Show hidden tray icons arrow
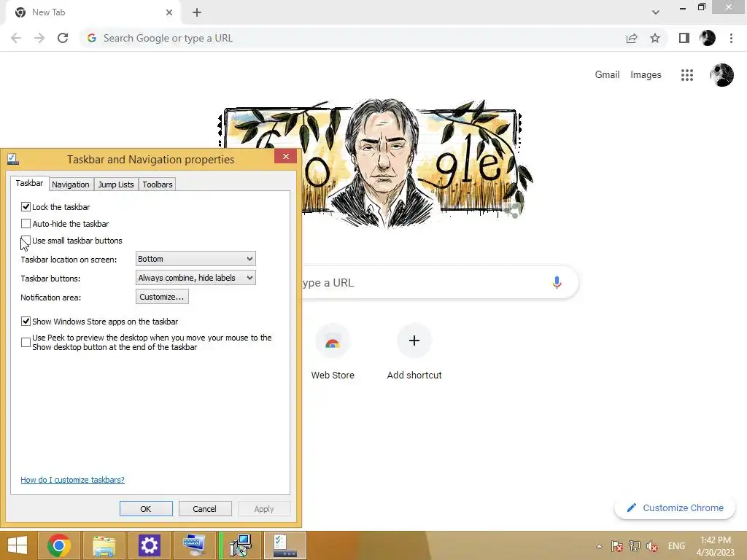747x560 pixels. 600,546
